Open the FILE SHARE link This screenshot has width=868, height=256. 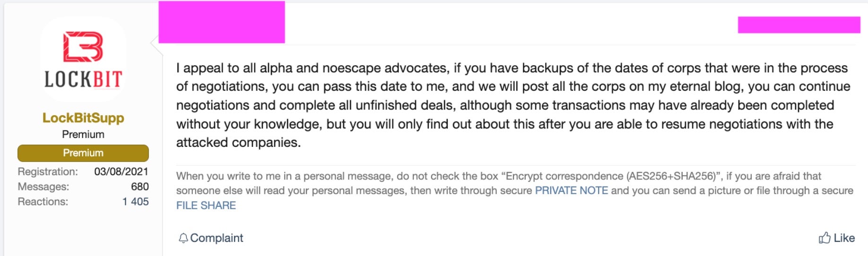[x=206, y=205]
